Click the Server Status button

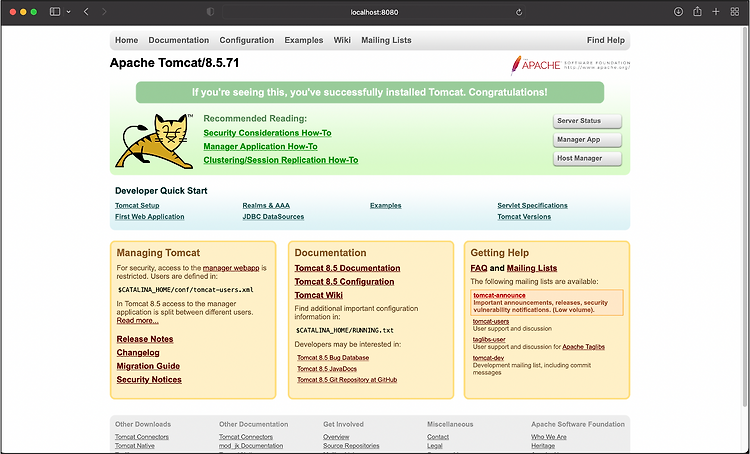(x=587, y=121)
